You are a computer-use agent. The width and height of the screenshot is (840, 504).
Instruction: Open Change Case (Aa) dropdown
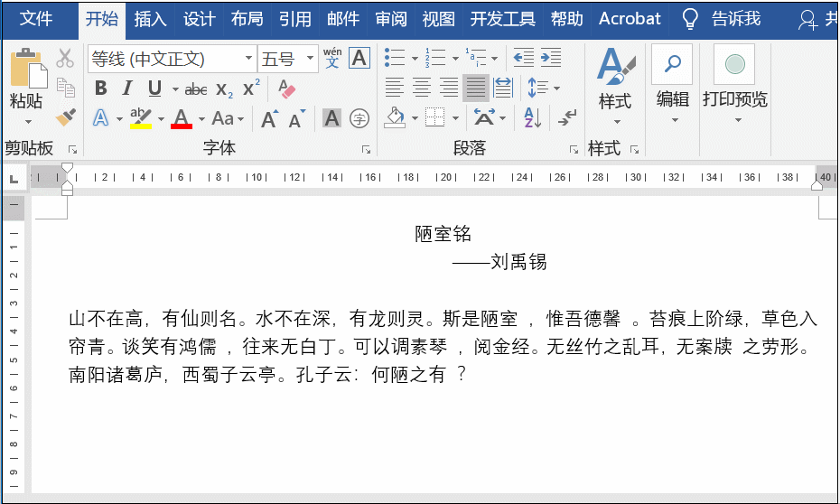[228, 118]
